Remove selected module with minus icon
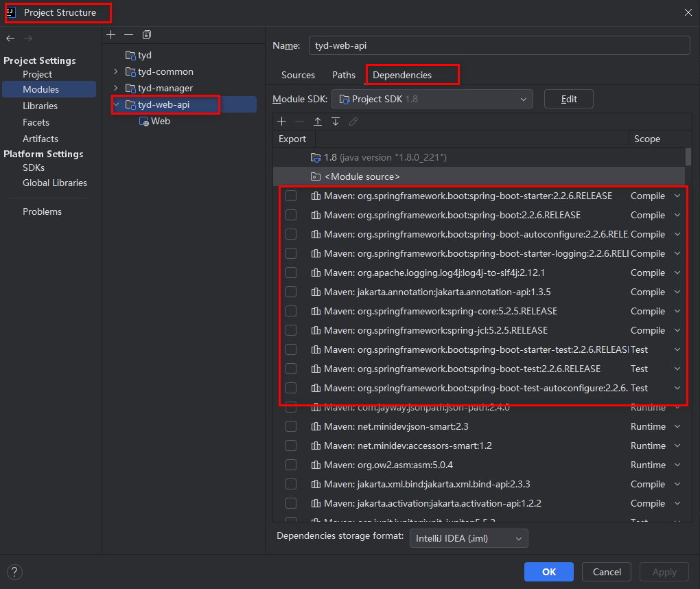 [128, 34]
